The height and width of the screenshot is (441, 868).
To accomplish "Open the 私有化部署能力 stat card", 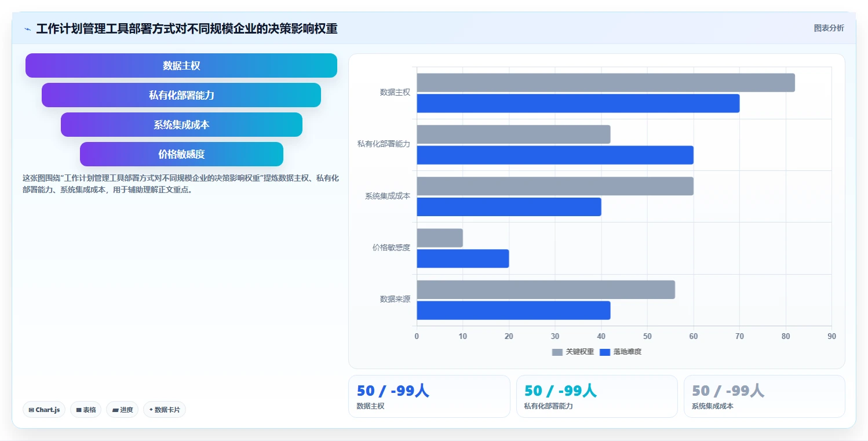I will 597,396.
